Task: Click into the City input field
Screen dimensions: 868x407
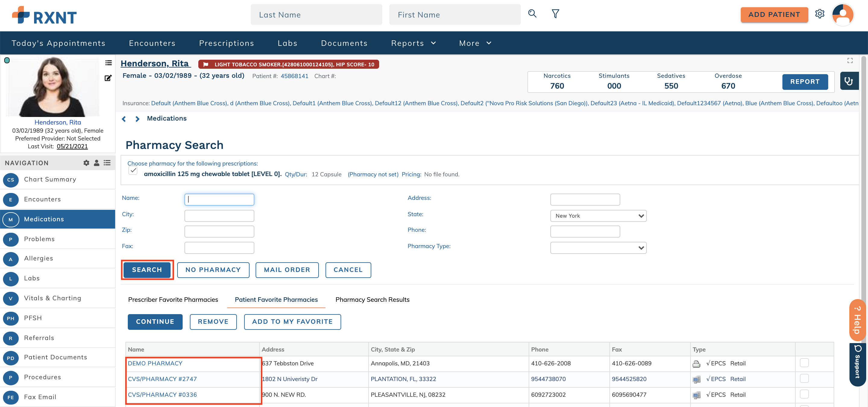Action: (219, 216)
